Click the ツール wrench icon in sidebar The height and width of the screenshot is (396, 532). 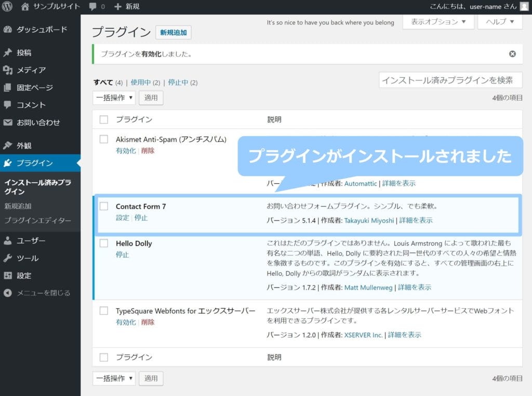click(8, 258)
